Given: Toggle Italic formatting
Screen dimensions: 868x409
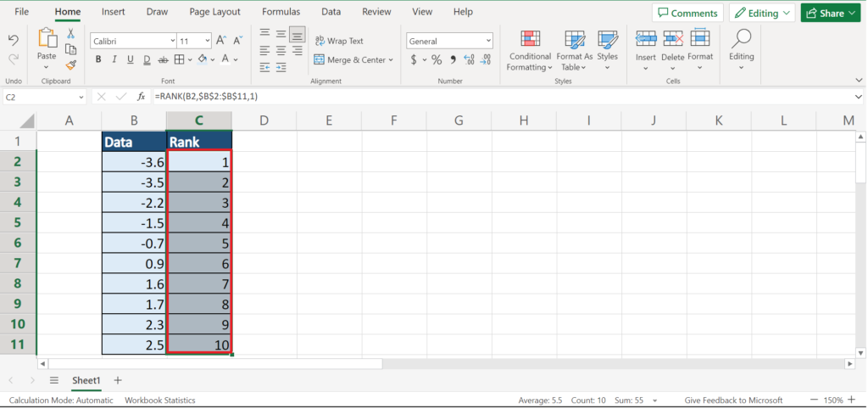Looking at the screenshot, I should point(114,60).
